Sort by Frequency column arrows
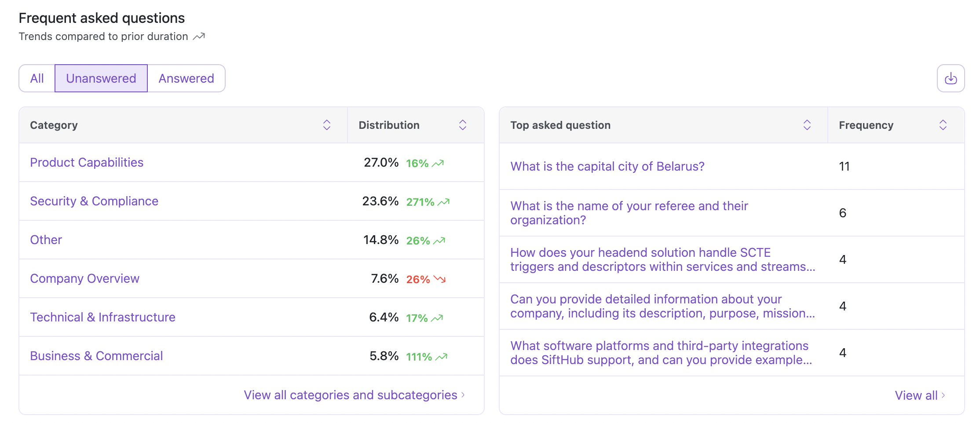The height and width of the screenshot is (423, 980). (943, 125)
